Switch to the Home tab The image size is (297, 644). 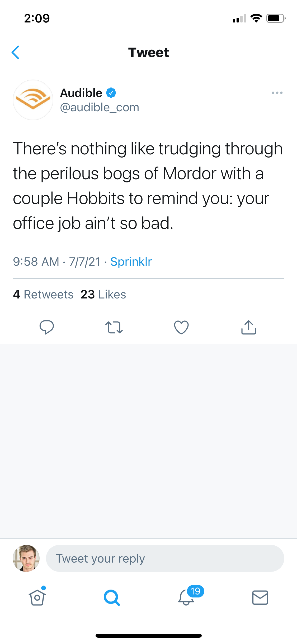[37, 597]
